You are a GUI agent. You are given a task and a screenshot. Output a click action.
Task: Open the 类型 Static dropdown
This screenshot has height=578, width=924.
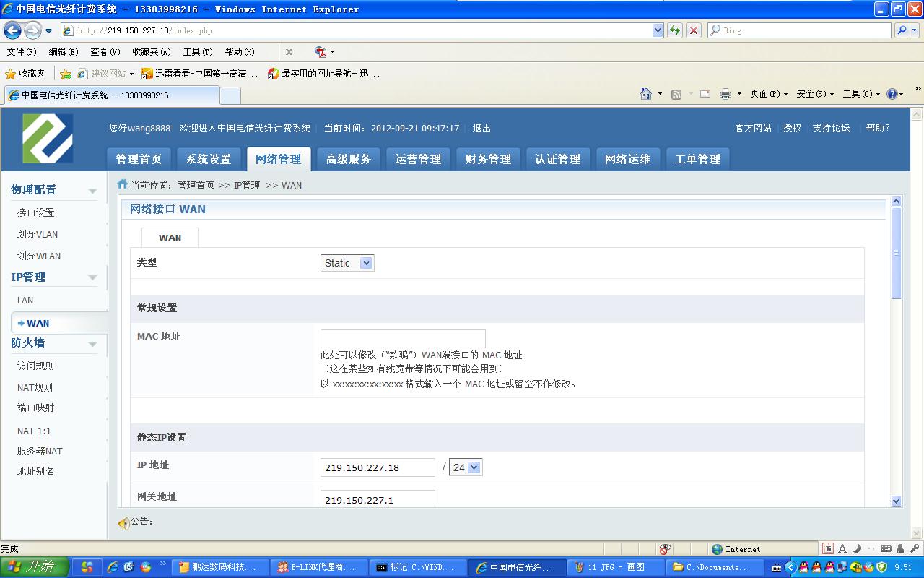(347, 263)
